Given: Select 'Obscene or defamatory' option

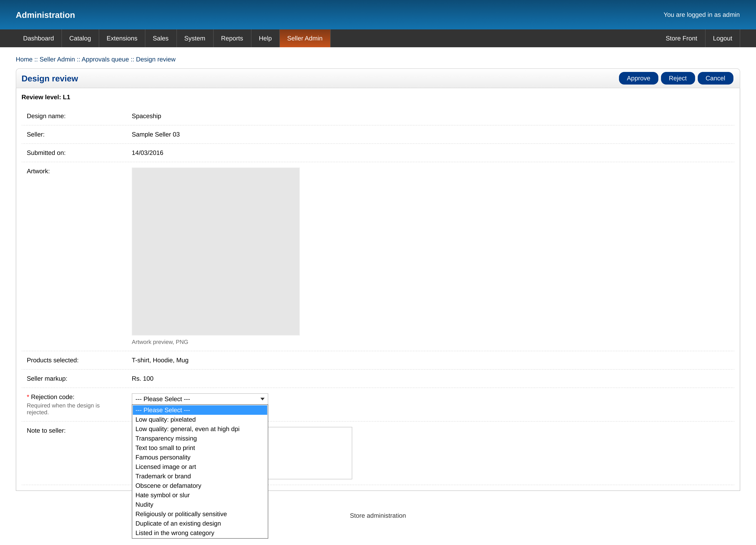Looking at the screenshot, I should (200, 486).
